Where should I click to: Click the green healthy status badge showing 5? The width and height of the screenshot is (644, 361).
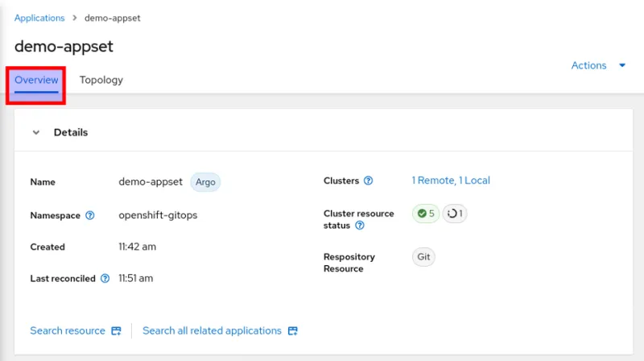pos(426,214)
